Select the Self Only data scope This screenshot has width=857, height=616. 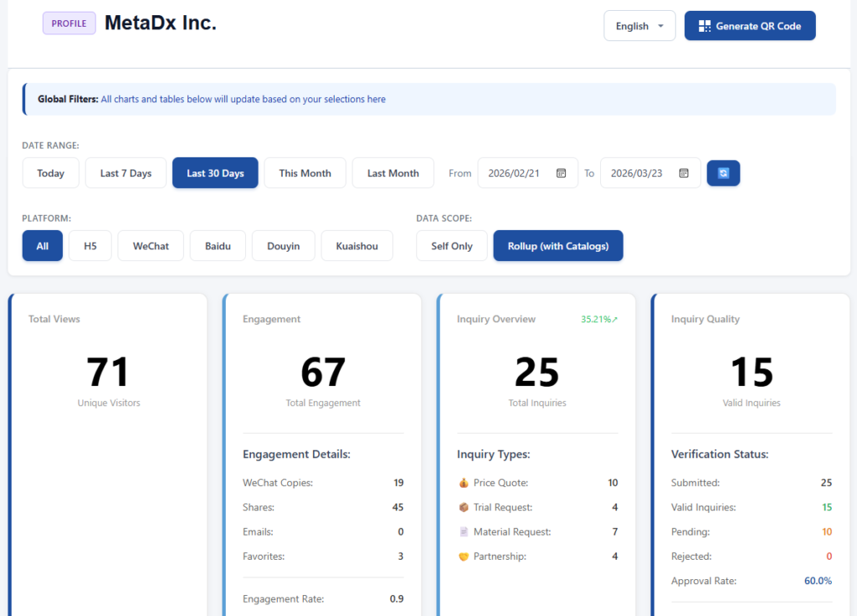tap(451, 246)
